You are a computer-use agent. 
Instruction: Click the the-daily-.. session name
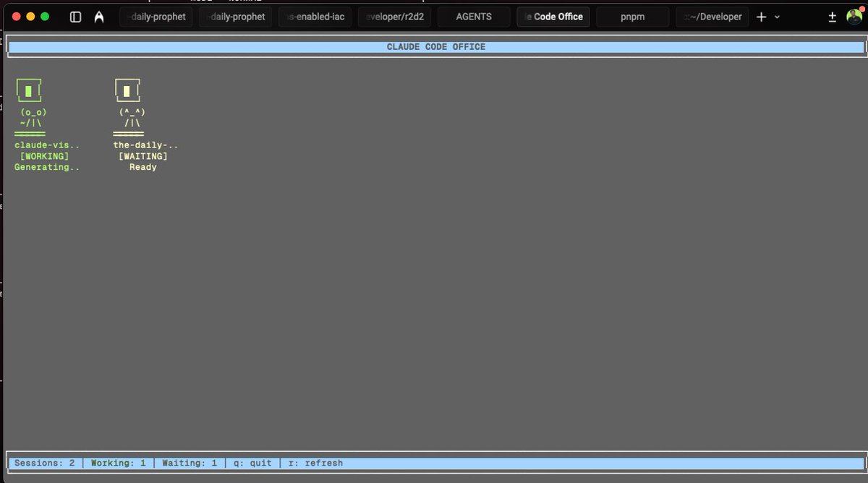point(145,145)
